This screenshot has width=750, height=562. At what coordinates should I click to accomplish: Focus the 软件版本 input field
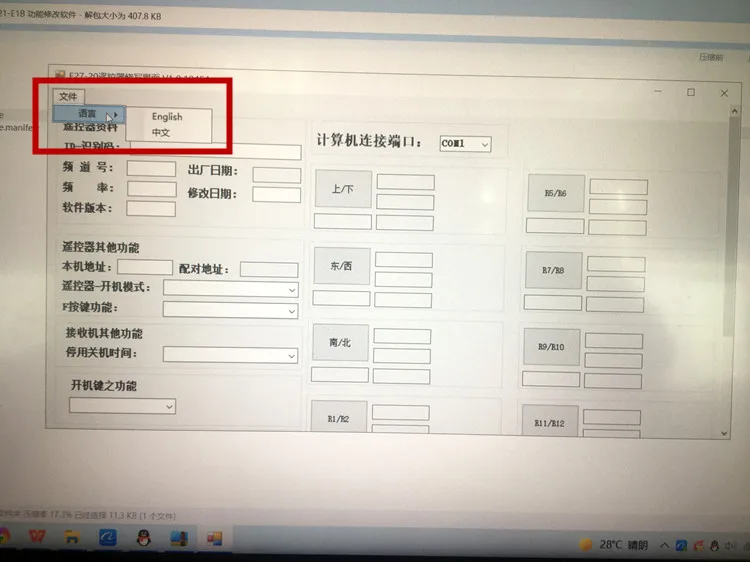(151, 209)
